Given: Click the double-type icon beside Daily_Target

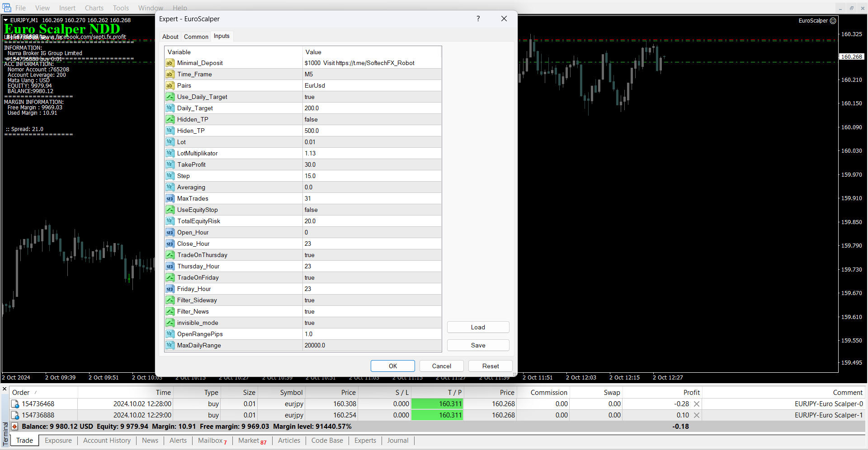Looking at the screenshot, I should [x=170, y=108].
